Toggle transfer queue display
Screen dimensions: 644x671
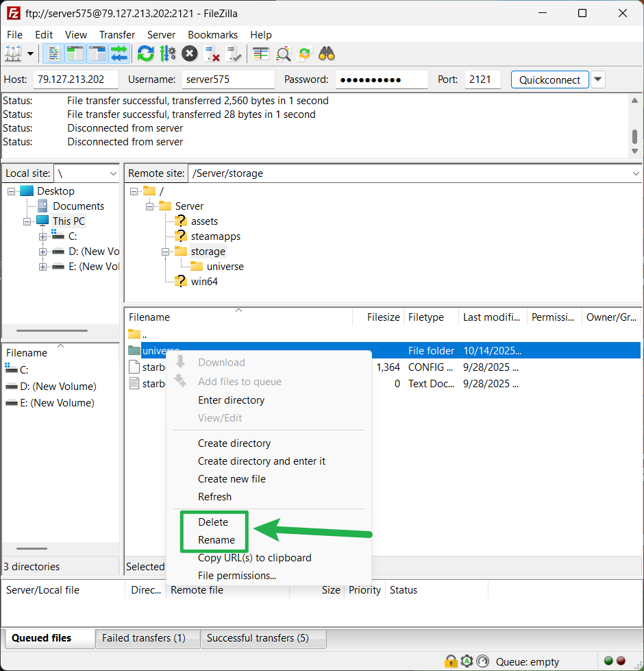tap(119, 53)
